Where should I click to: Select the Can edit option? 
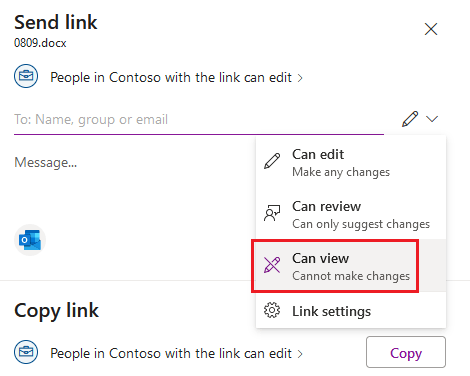[351, 162]
